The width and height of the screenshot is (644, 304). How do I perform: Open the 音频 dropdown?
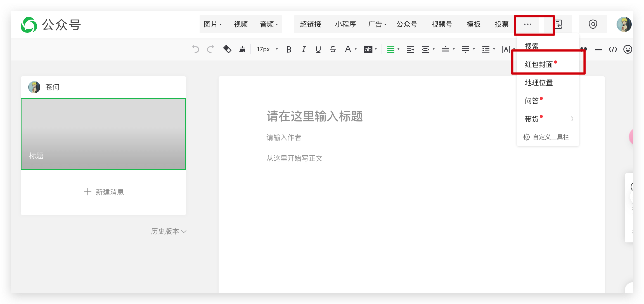click(269, 24)
